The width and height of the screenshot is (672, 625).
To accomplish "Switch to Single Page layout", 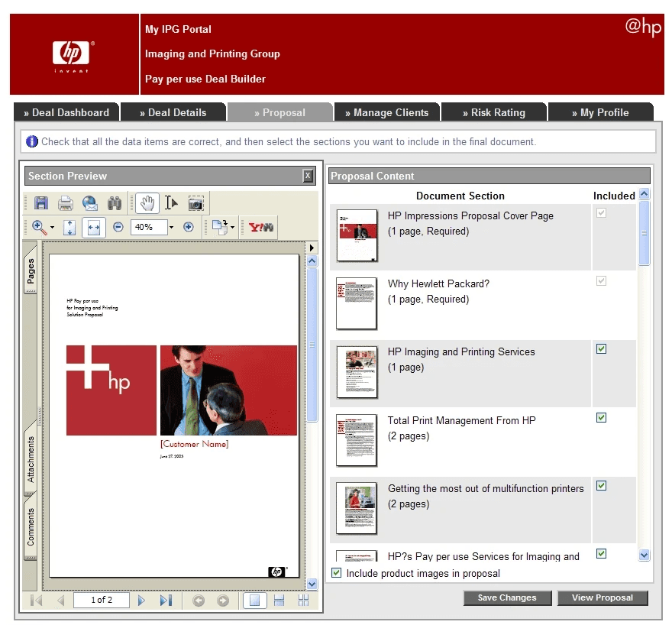I will point(254,601).
